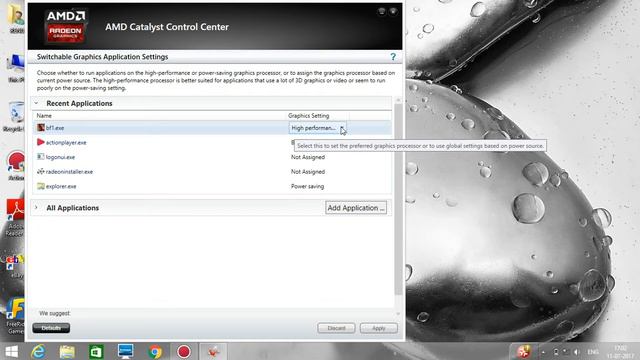Show hidden tray icons arrow

tap(543, 352)
